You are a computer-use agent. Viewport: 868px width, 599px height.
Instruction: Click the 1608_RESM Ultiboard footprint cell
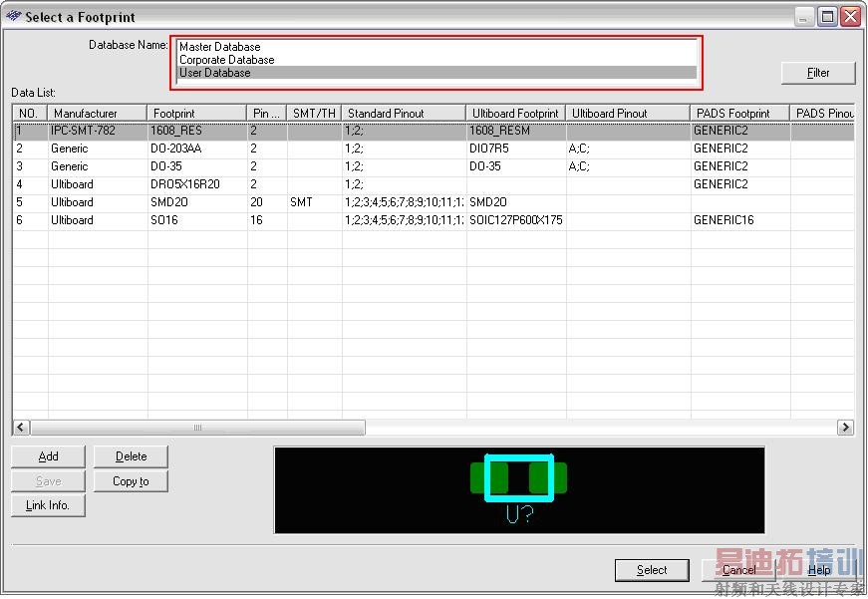tap(516, 132)
